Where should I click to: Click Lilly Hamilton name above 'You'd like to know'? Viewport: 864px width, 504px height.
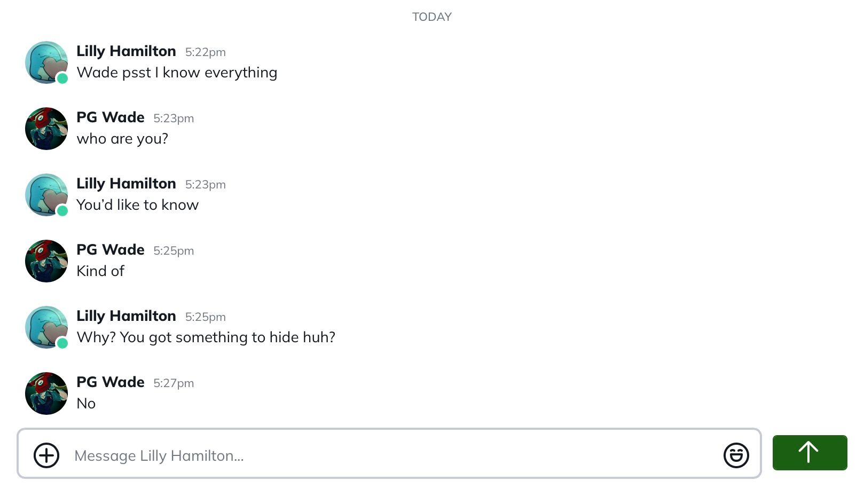pyautogui.click(x=126, y=184)
